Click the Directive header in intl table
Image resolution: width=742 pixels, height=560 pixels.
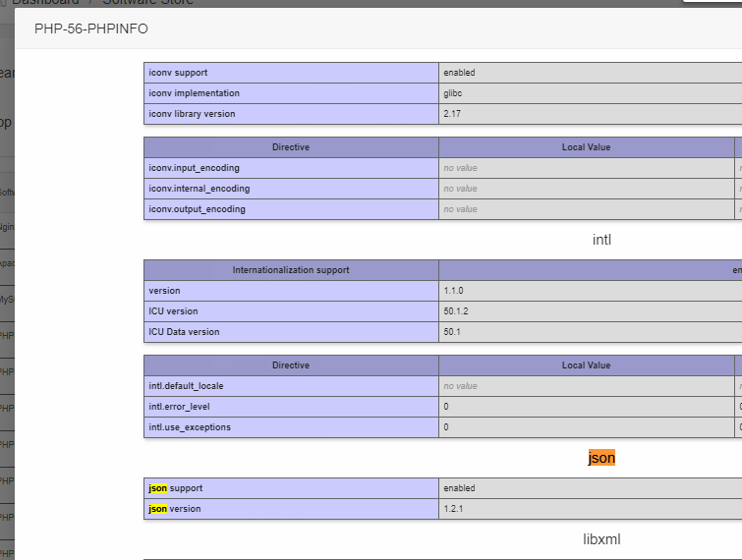pos(291,365)
